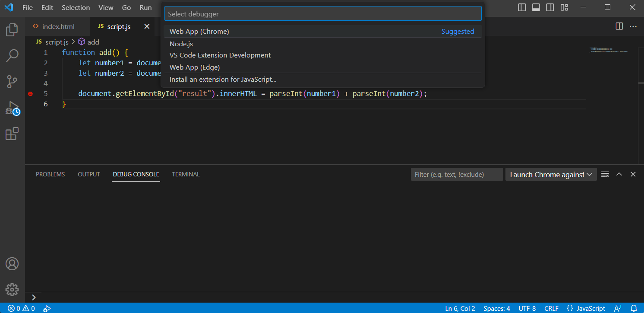The width and height of the screenshot is (644, 313).
Task: Open the Manage gear icon
Action: 12,290
